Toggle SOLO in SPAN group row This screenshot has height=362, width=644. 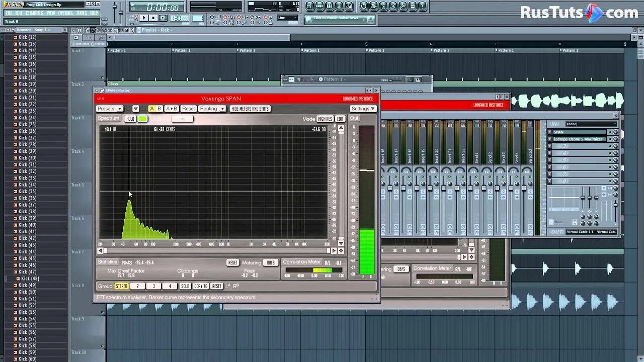[x=185, y=286]
